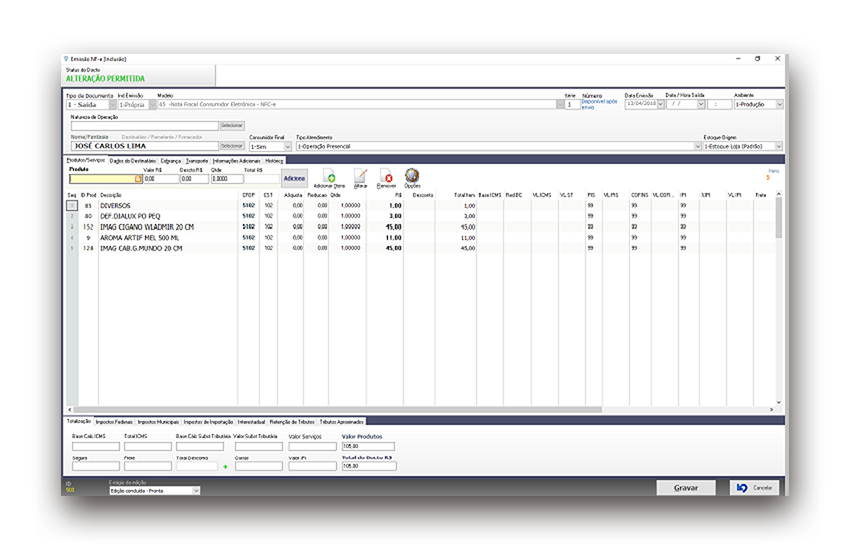Expand the Consumidor Final dropdown
The height and width of the screenshot is (550, 850).
(x=287, y=146)
